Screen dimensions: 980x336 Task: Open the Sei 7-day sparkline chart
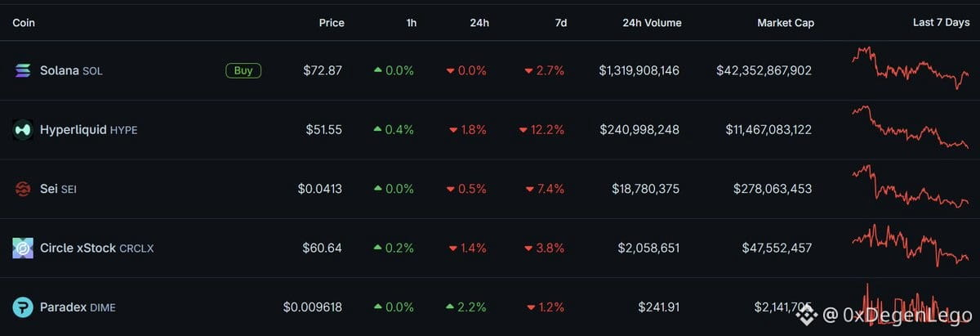pos(910,186)
